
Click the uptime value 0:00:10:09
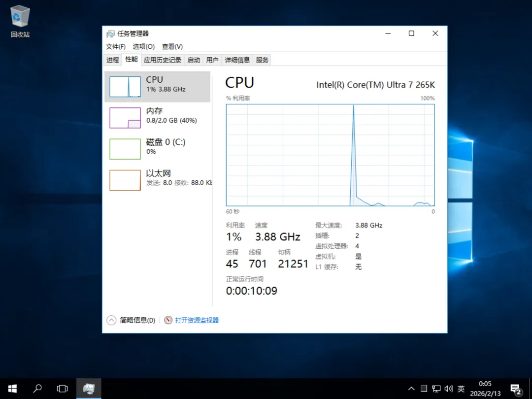tap(251, 291)
